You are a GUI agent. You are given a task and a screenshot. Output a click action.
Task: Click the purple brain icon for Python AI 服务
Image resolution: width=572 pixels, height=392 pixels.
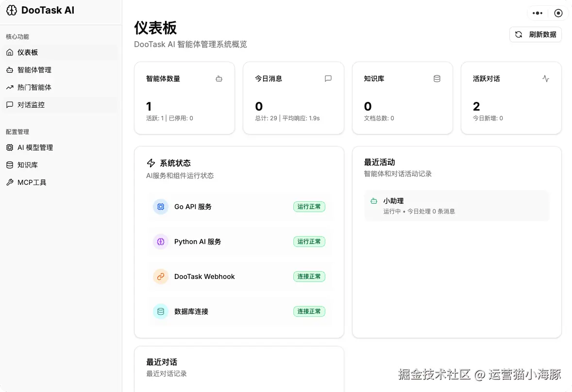[x=161, y=242]
